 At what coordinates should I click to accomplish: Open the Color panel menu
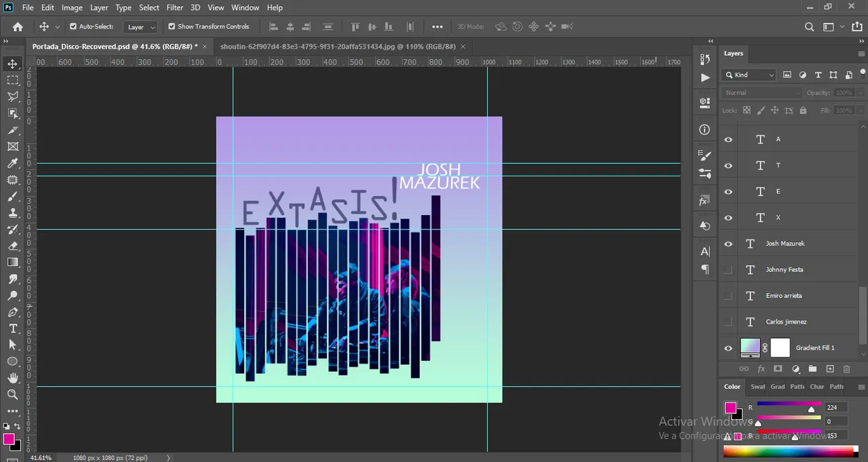[861, 387]
